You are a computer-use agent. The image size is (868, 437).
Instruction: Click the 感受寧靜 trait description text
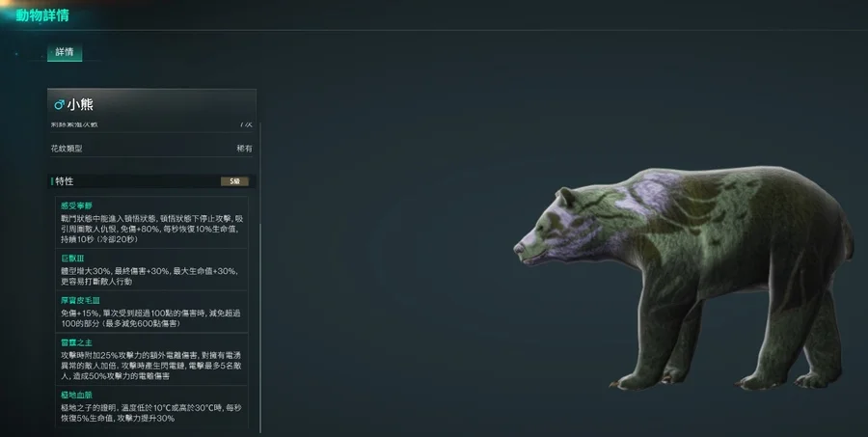152,229
